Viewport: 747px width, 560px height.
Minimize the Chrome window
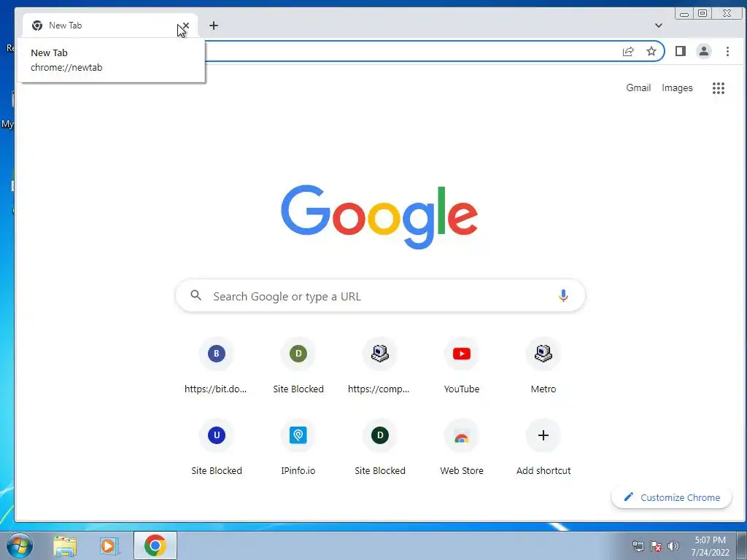684,13
